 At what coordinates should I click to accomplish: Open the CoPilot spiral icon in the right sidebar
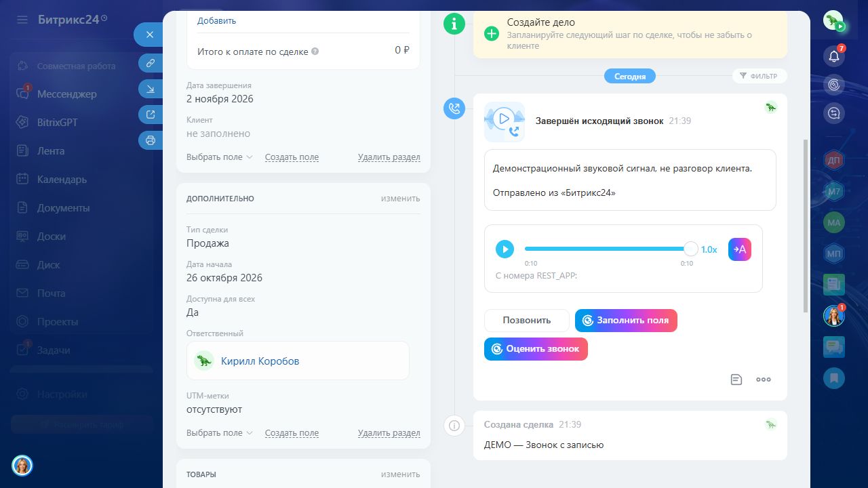coord(834,85)
